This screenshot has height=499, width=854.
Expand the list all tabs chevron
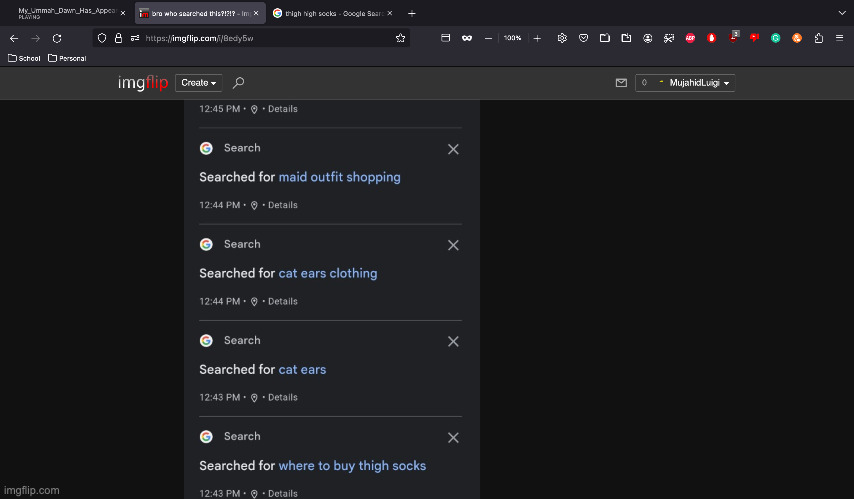tap(842, 13)
